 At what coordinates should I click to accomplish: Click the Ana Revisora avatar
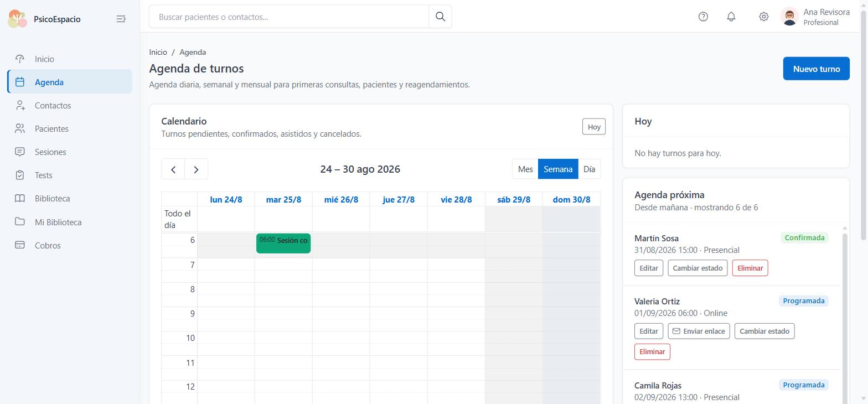(x=789, y=17)
